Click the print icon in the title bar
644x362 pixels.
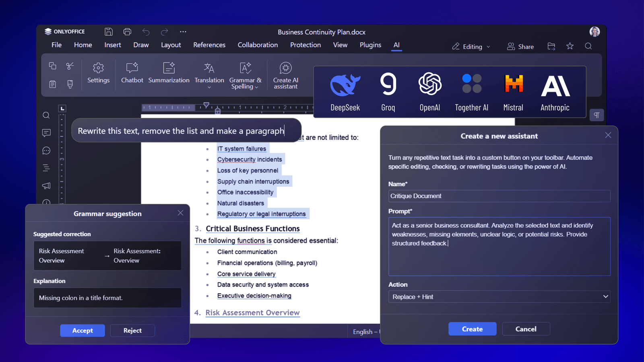(x=127, y=32)
